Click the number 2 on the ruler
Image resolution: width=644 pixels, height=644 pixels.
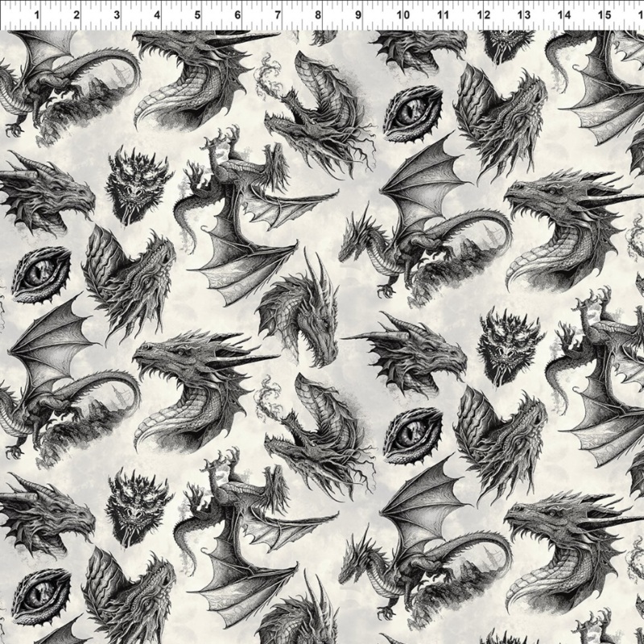click(x=76, y=15)
